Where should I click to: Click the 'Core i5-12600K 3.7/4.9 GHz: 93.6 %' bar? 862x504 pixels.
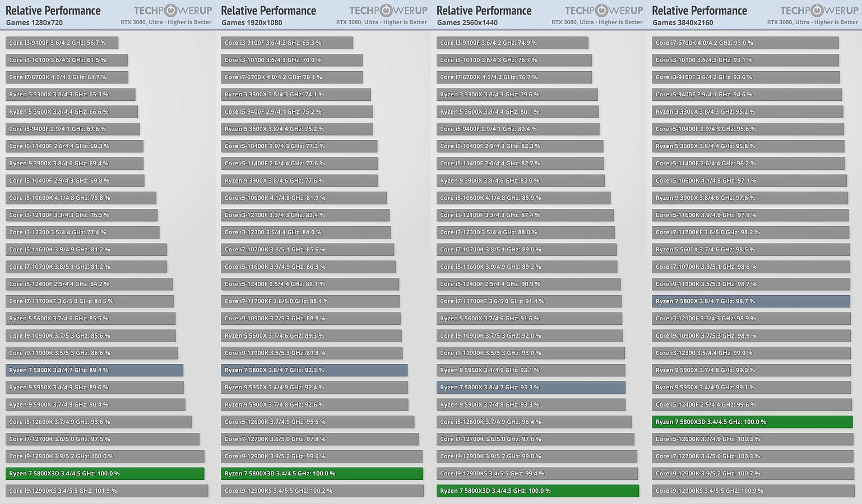[x=99, y=422]
